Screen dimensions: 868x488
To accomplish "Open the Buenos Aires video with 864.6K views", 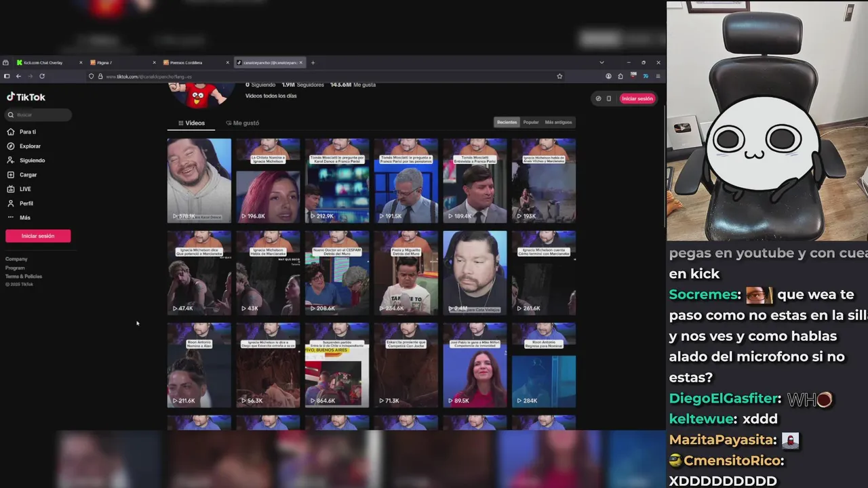I will (x=337, y=365).
